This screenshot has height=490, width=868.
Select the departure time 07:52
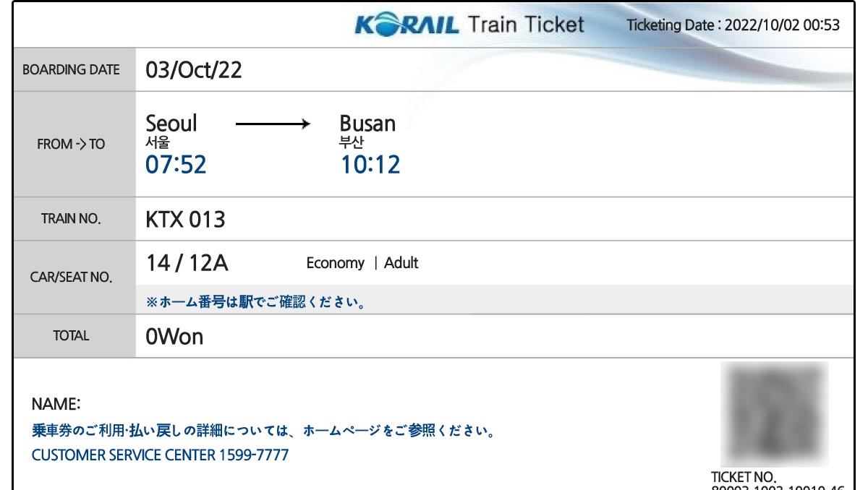point(176,165)
